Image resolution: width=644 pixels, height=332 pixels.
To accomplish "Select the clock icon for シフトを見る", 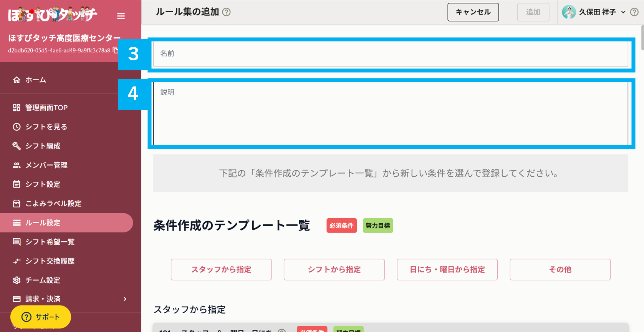I will [16, 126].
